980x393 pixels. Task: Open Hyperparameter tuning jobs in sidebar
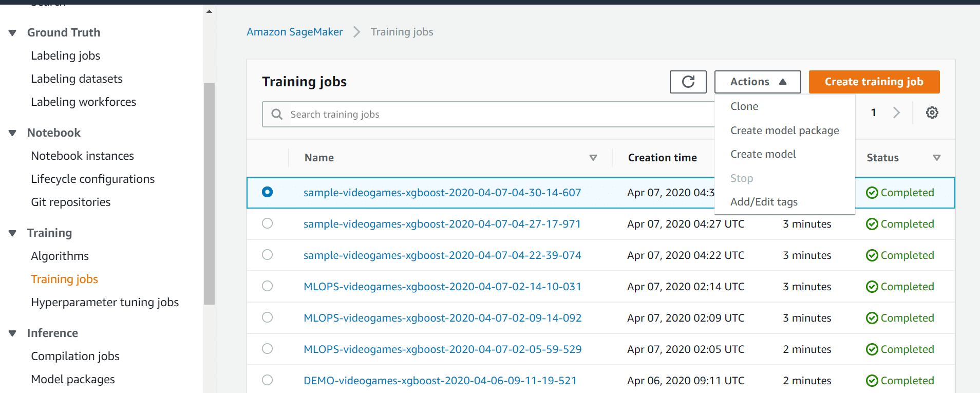click(105, 302)
